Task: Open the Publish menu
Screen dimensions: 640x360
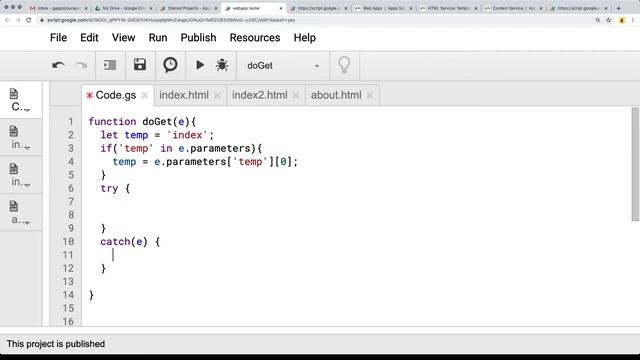Action: click(198, 38)
